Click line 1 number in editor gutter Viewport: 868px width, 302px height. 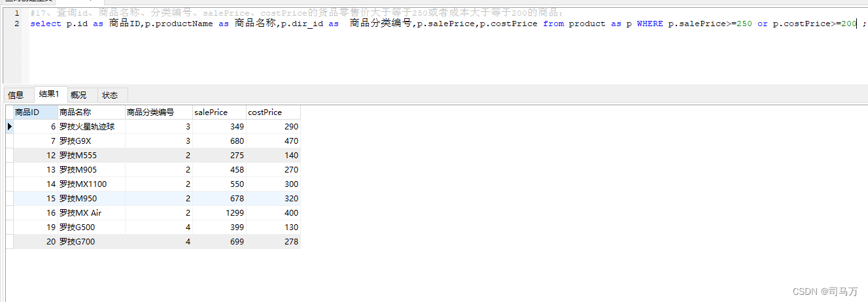click(x=16, y=13)
